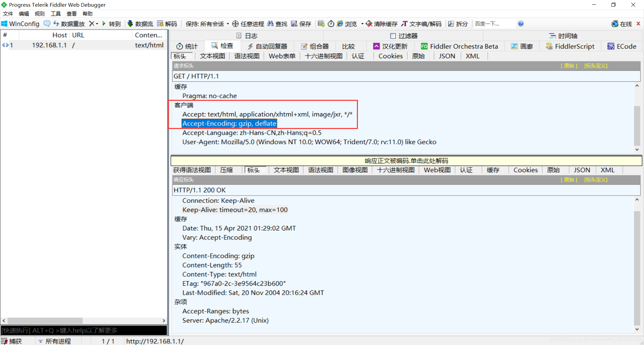Click the Clear Cache (清除缓存) button

point(381,24)
